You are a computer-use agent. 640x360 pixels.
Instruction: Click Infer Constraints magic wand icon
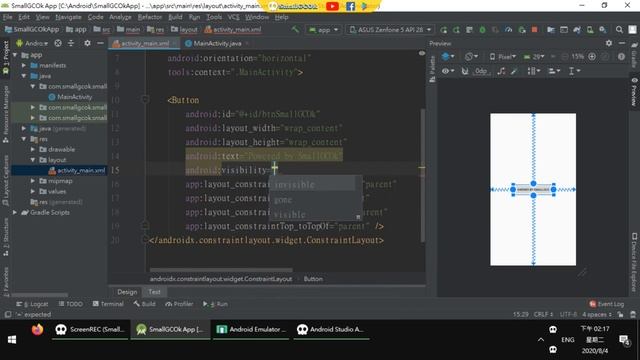pos(514,71)
